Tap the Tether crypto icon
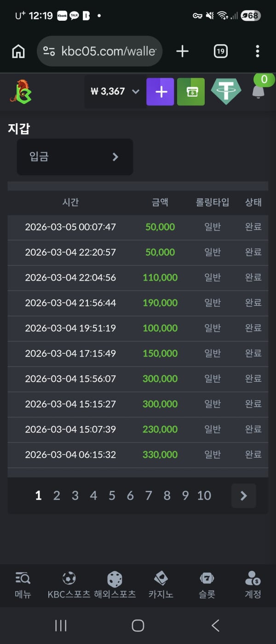 (x=226, y=92)
